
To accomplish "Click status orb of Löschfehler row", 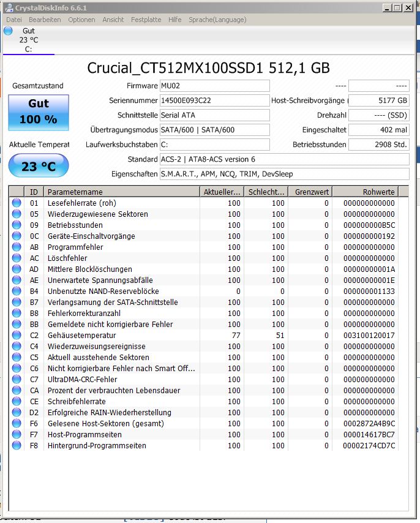I will [x=17, y=258].
